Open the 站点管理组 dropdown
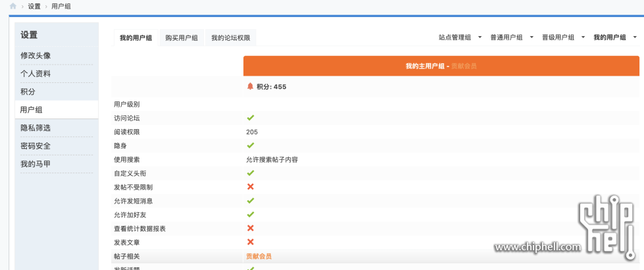644x270 pixels. point(460,38)
